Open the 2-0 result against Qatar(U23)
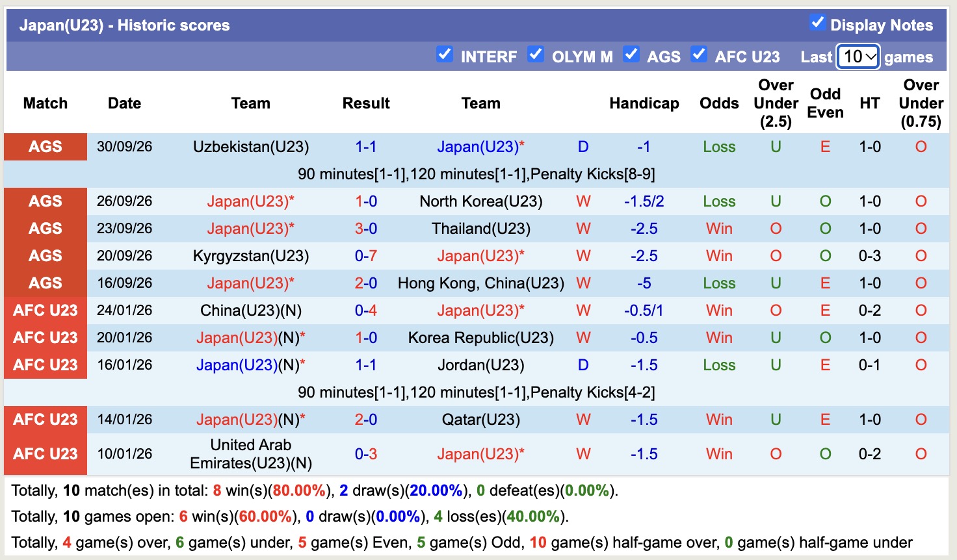957x560 pixels. [366, 420]
